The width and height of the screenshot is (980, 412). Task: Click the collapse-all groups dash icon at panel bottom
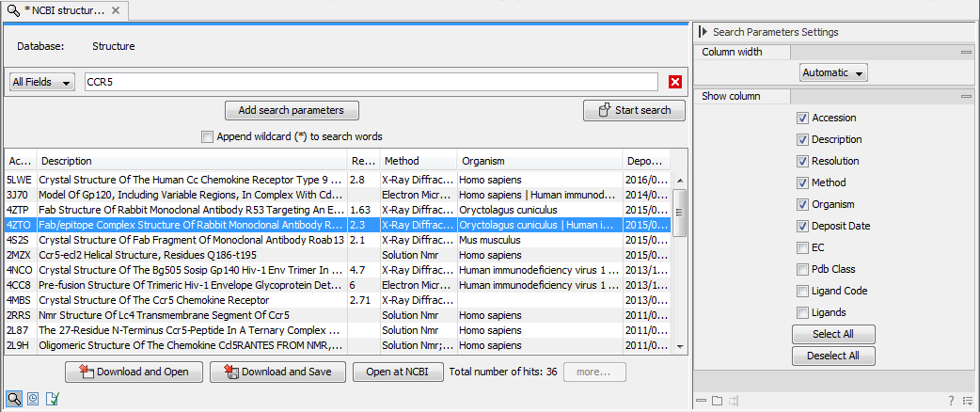701,401
